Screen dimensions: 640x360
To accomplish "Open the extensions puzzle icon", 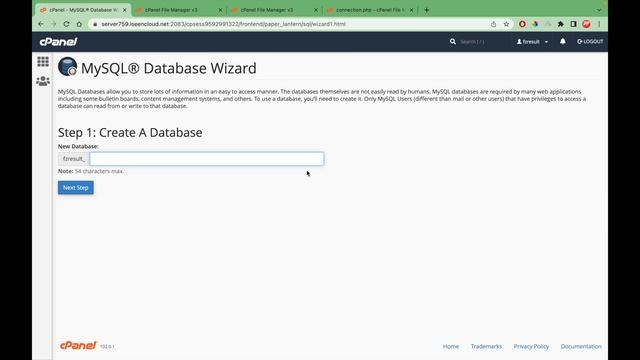I will point(560,24).
